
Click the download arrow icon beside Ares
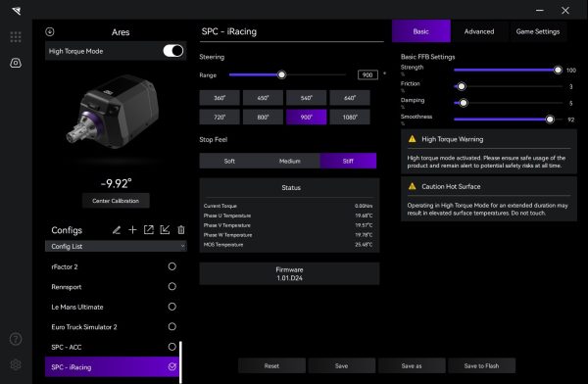pyautogui.click(x=50, y=32)
